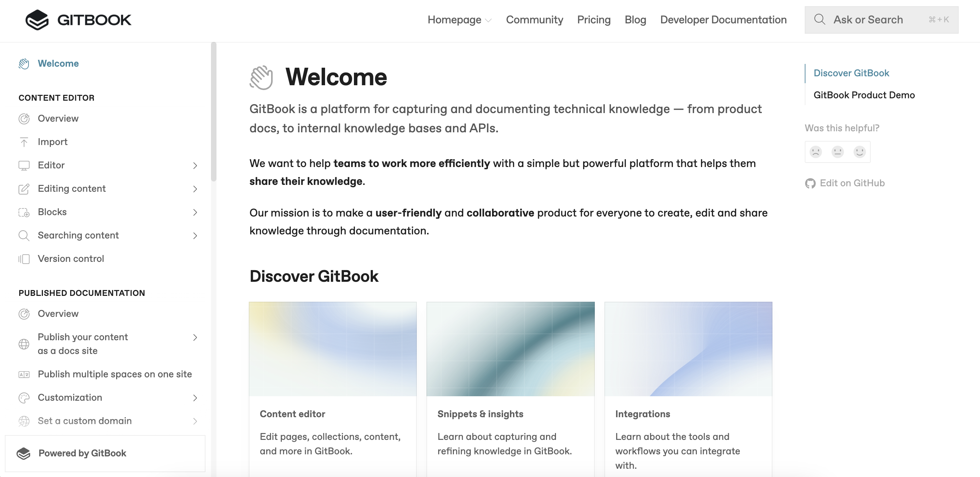
Task: Open Version control page label in sidebar
Action: pos(71,259)
